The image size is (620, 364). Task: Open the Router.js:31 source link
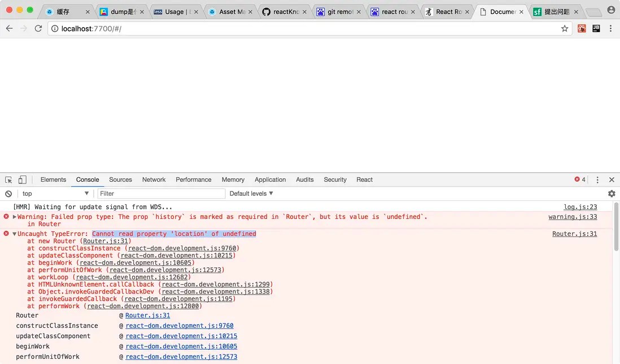[575, 234]
